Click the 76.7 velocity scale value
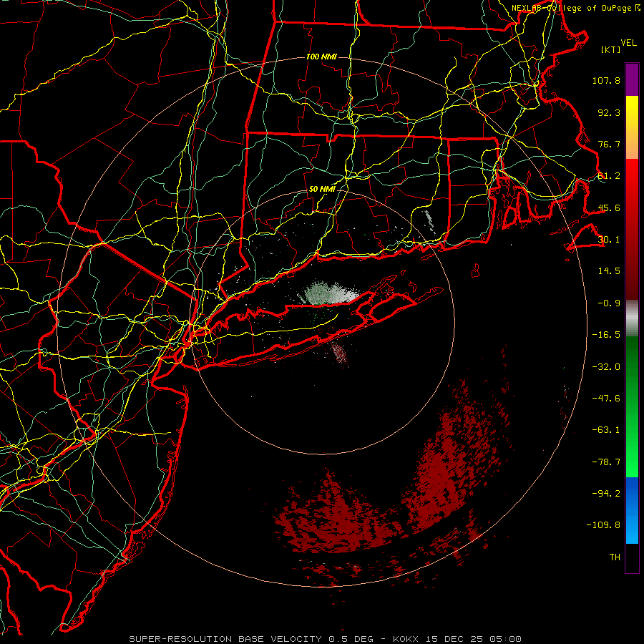The height and width of the screenshot is (644, 644). (x=609, y=144)
